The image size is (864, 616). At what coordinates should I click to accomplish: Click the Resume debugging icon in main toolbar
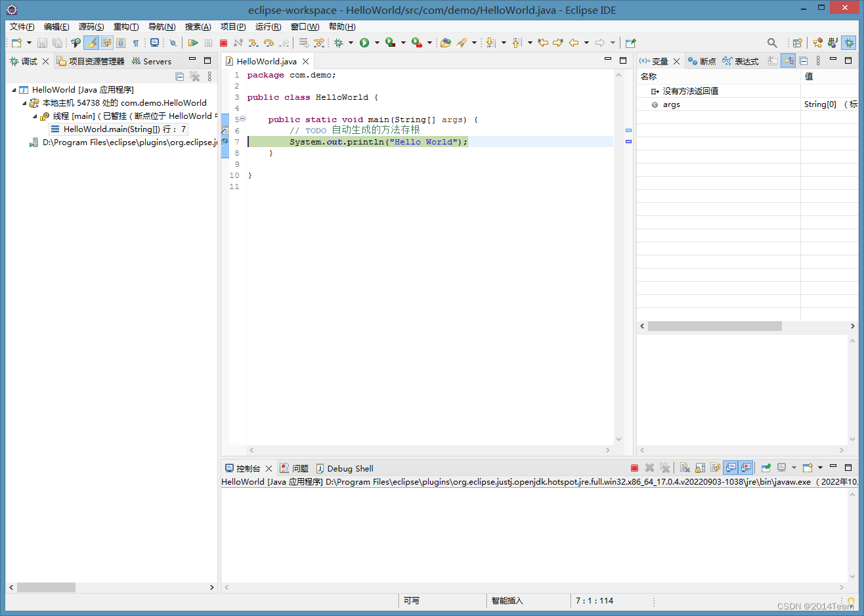pyautogui.click(x=193, y=43)
